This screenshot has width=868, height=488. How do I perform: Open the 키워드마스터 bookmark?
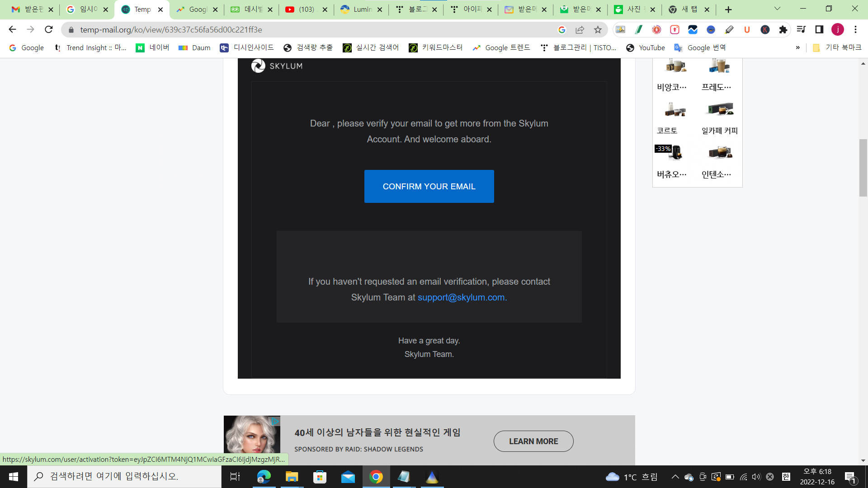tap(435, 47)
